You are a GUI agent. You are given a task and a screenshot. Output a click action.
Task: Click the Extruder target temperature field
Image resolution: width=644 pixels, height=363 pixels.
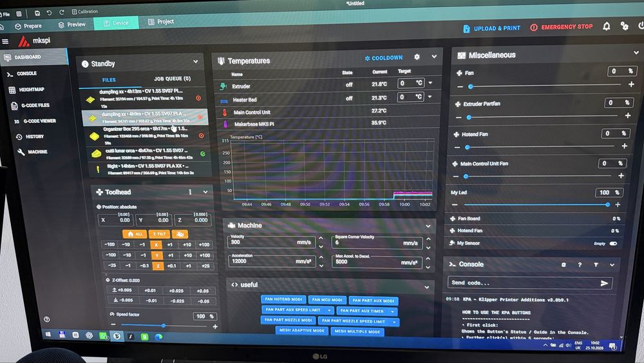coord(410,83)
